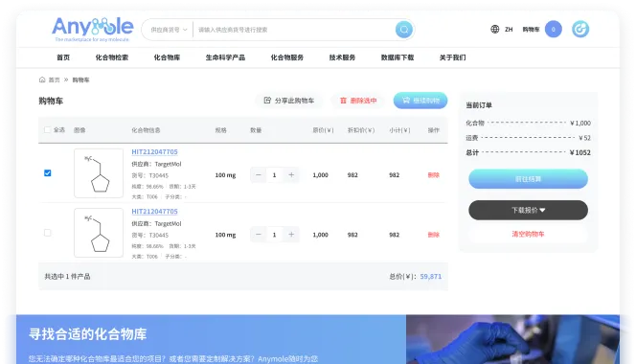This screenshot has height=364, width=636.
Task: Uncheck the first product row checkbox
Action: [48, 172]
